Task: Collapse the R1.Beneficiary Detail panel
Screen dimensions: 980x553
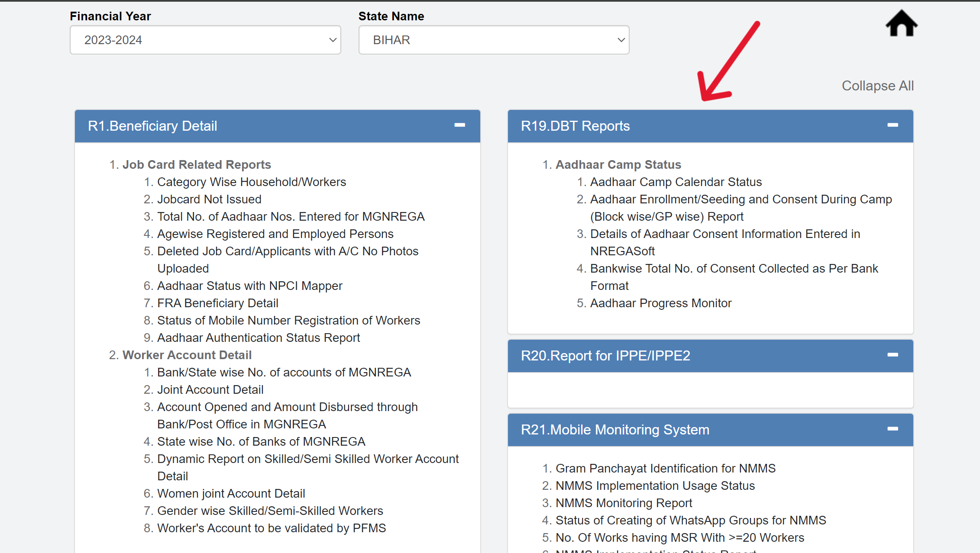Action: point(459,126)
